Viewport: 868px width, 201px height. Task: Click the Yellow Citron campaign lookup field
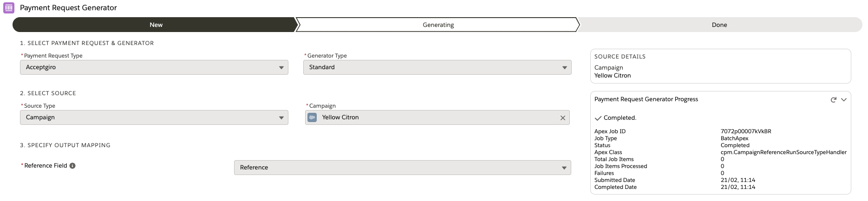click(437, 117)
